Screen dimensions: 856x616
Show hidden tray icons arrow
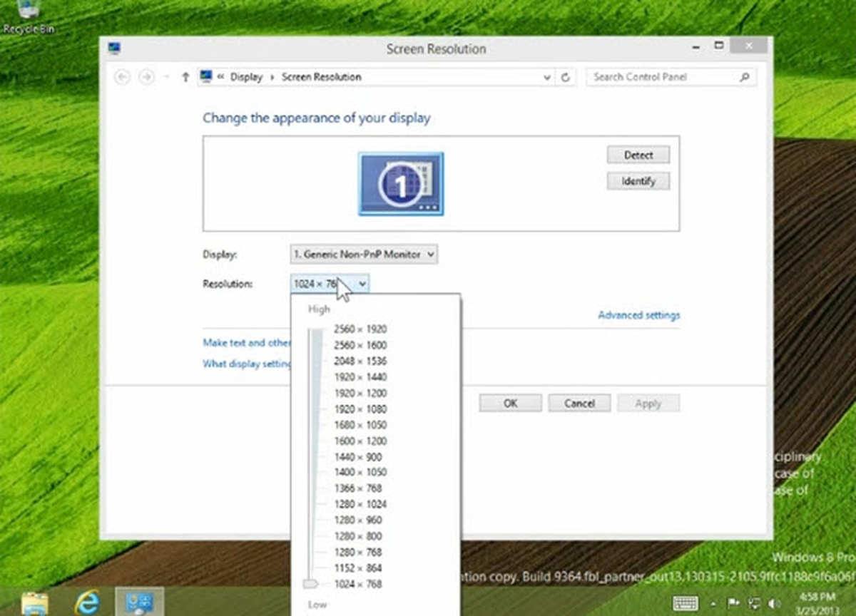point(714,603)
